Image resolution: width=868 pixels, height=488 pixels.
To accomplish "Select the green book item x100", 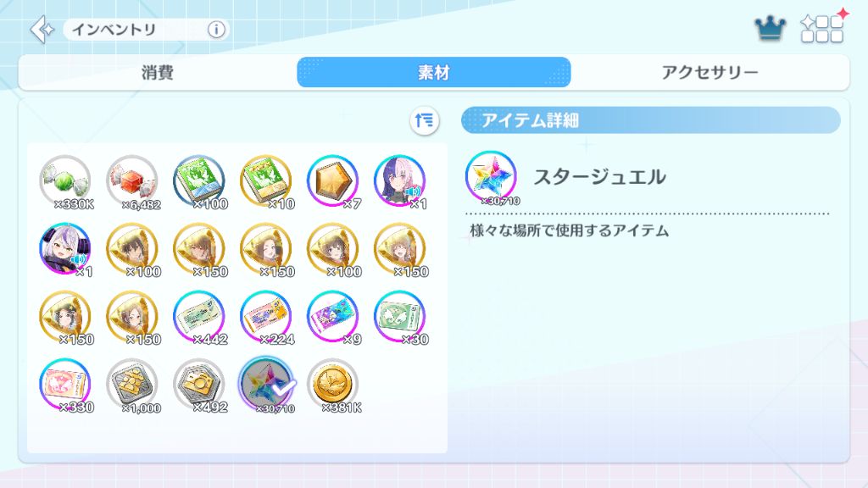I will pos(200,182).
